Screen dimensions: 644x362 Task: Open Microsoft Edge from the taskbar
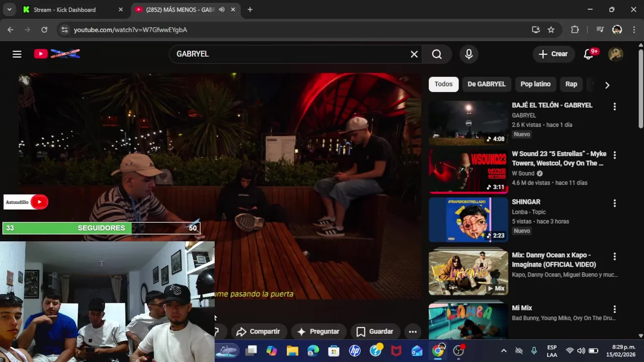(x=313, y=350)
